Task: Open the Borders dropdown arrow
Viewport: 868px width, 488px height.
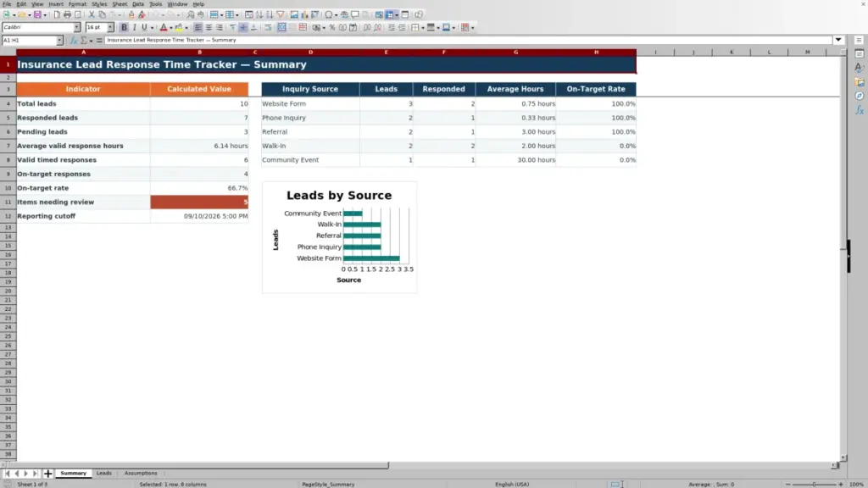Action: point(423,27)
